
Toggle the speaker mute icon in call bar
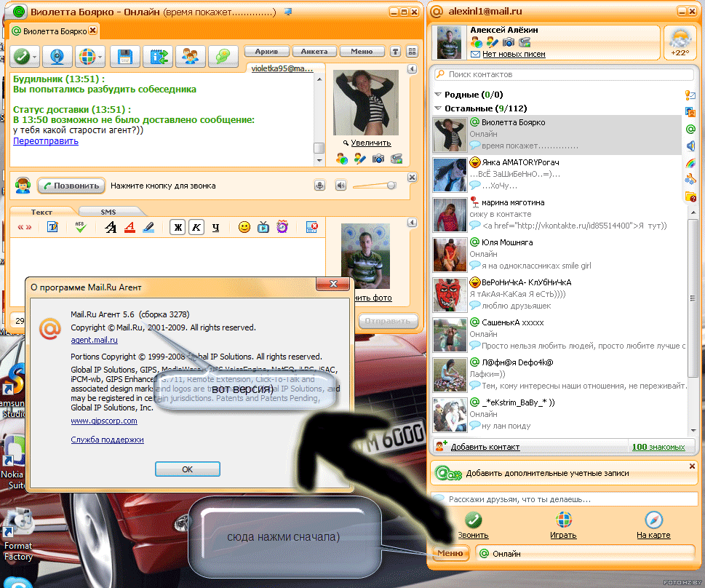click(x=340, y=186)
